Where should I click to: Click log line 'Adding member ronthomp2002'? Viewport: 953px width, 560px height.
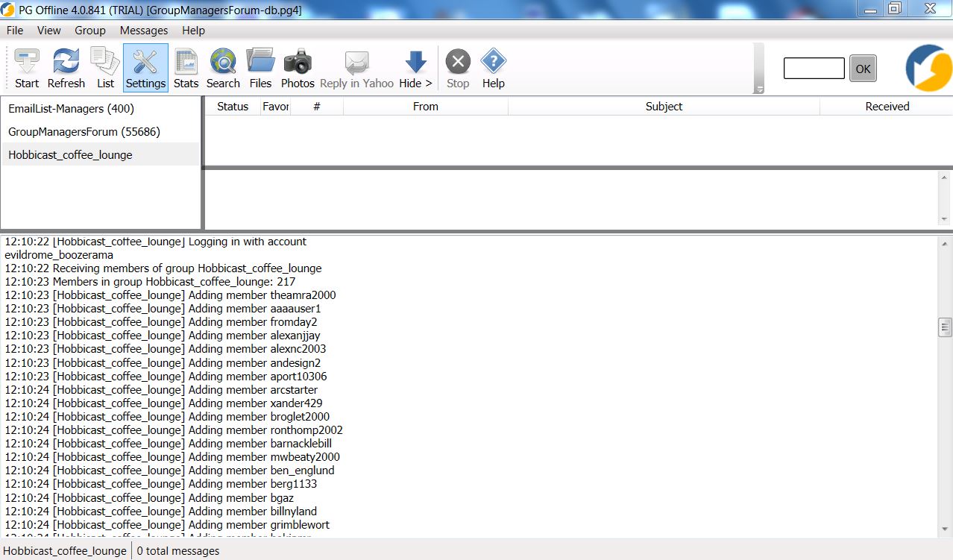[174, 430]
